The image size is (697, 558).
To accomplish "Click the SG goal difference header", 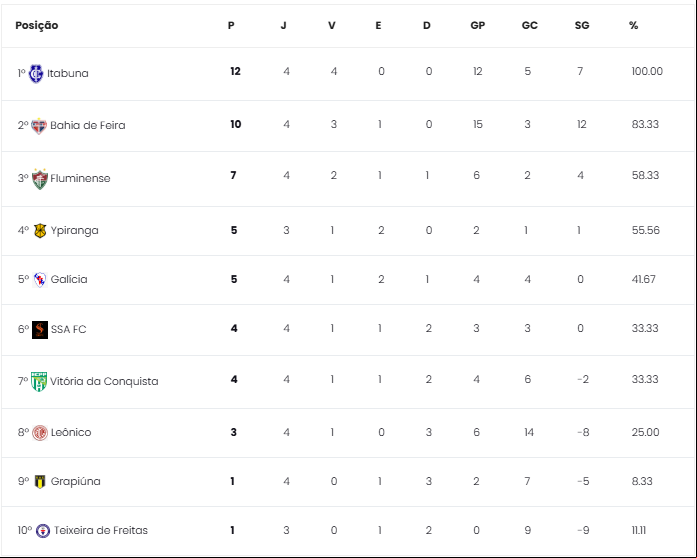I will click(582, 25).
